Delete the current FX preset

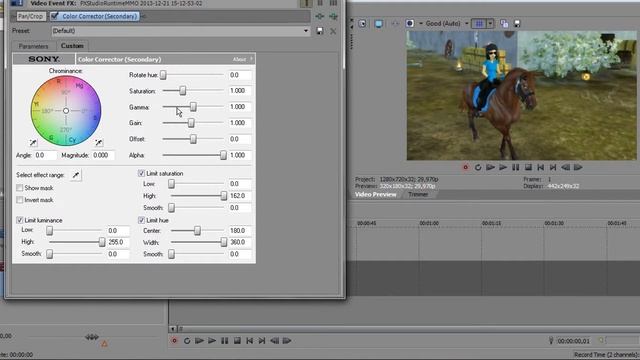(333, 31)
